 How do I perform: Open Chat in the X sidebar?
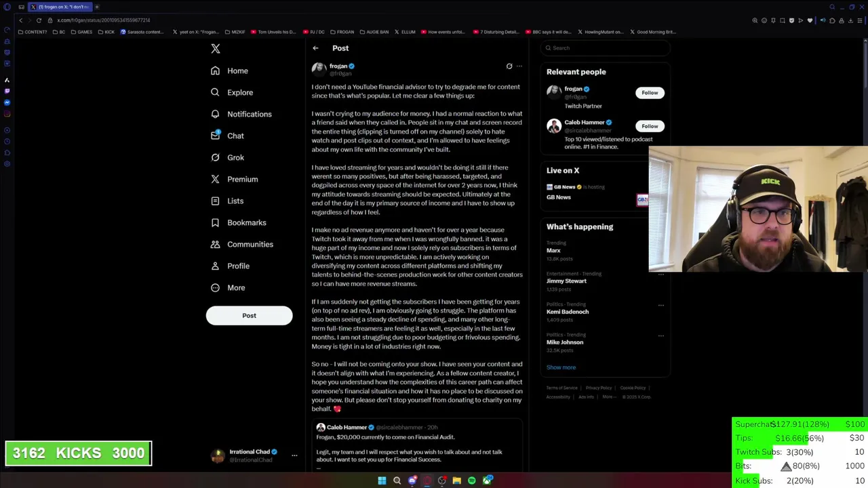click(227, 136)
